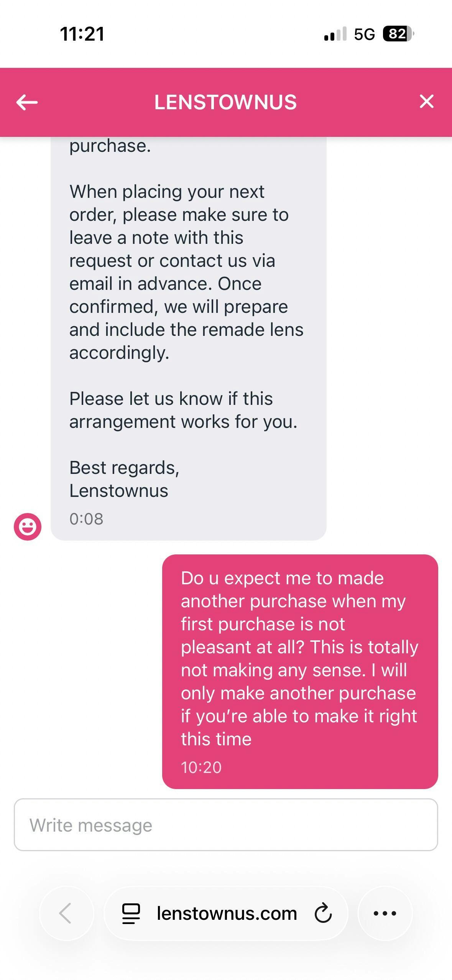The width and height of the screenshot is (452, 980).
Task: Tap the 5G network indicator
Action: point(364,34)
